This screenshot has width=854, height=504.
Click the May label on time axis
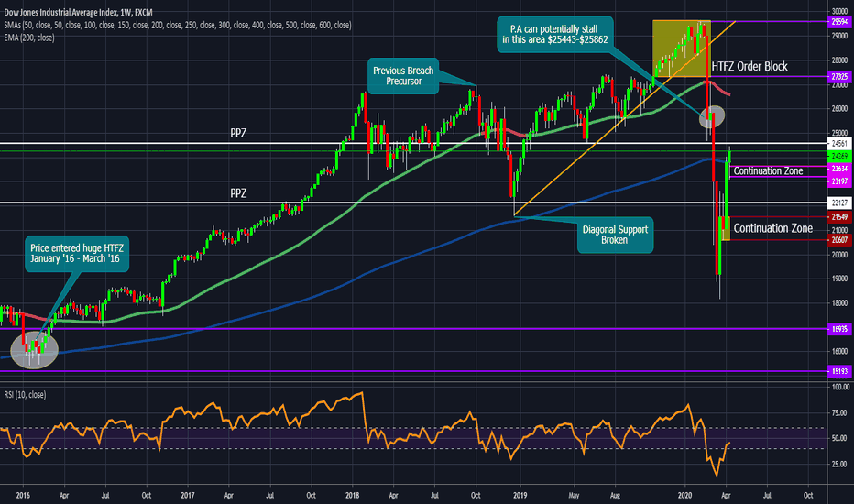tap(574, 495)
